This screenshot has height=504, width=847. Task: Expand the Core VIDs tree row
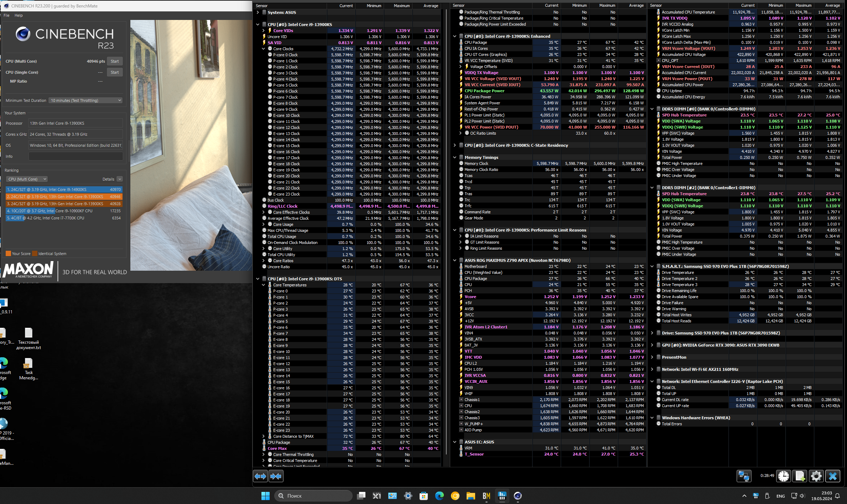[x=264, y=31]
